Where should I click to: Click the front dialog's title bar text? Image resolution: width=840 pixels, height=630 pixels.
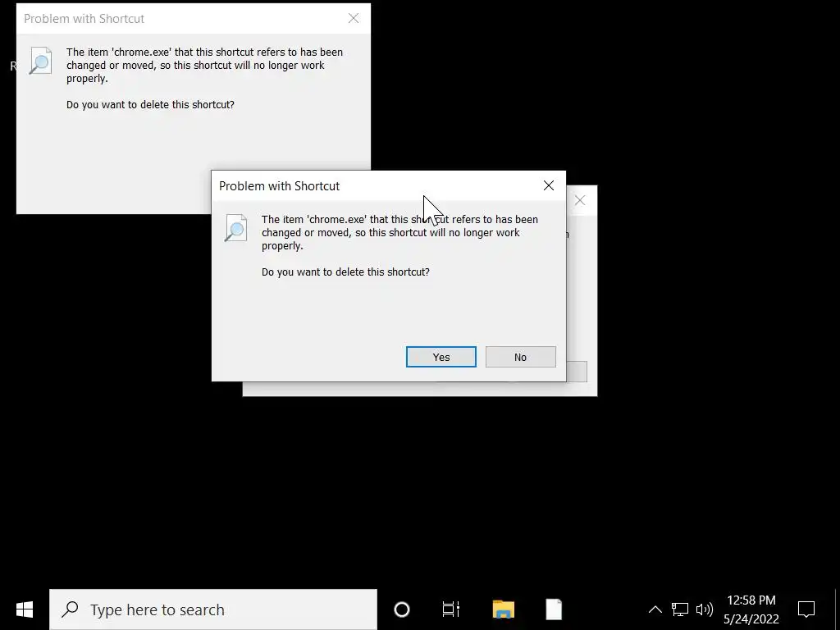pyautogui.click(x=279, y=186)
